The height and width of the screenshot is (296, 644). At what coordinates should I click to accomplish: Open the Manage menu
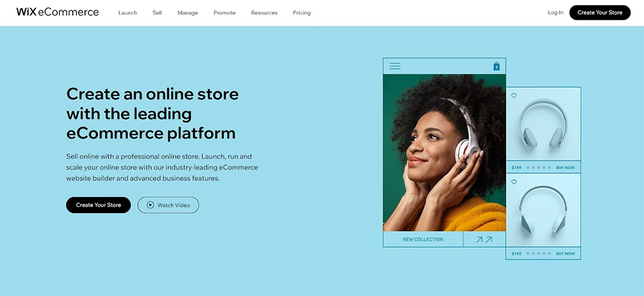[x=187, y=13]
